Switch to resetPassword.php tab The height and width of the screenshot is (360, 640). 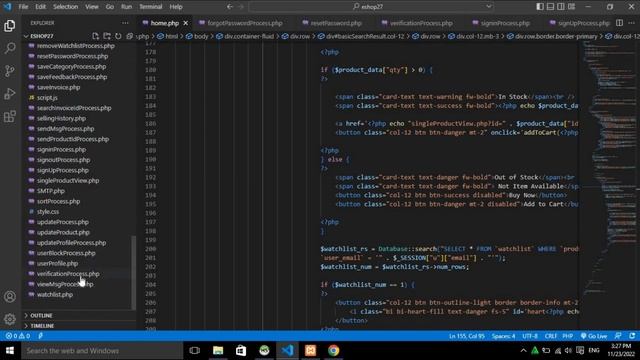(332, 23)
